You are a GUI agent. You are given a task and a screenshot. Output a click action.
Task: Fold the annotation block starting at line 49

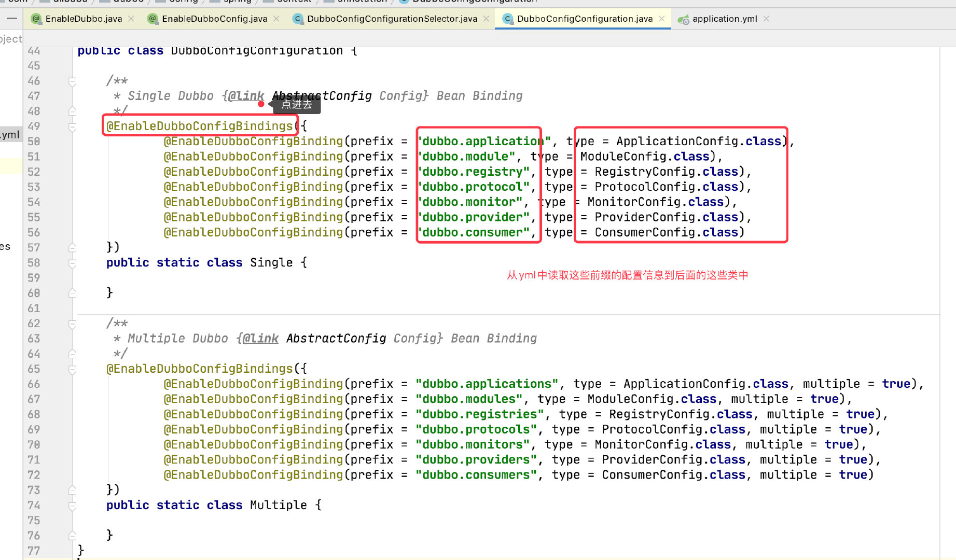click(73, 127)
